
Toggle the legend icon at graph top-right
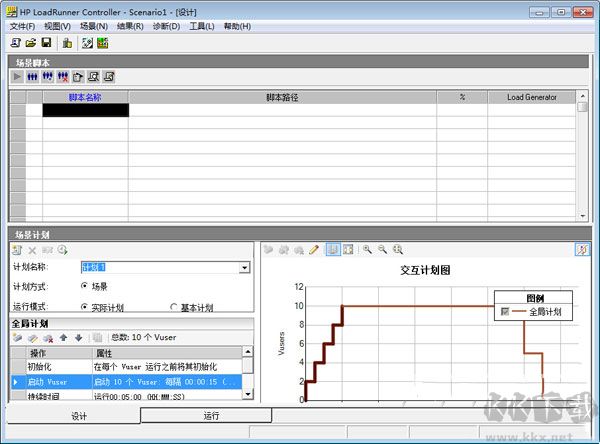[x=582, y=250]
